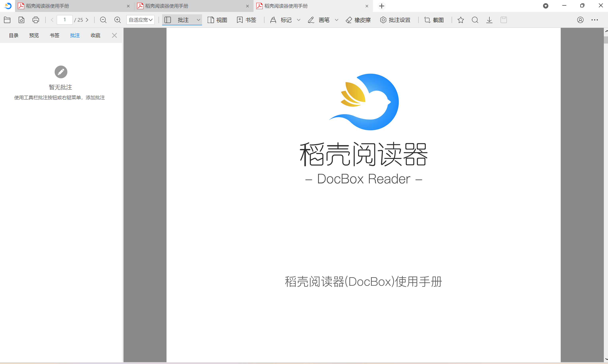
Task: Switch to the 收藏 sidebar tab
Action: 95,35
